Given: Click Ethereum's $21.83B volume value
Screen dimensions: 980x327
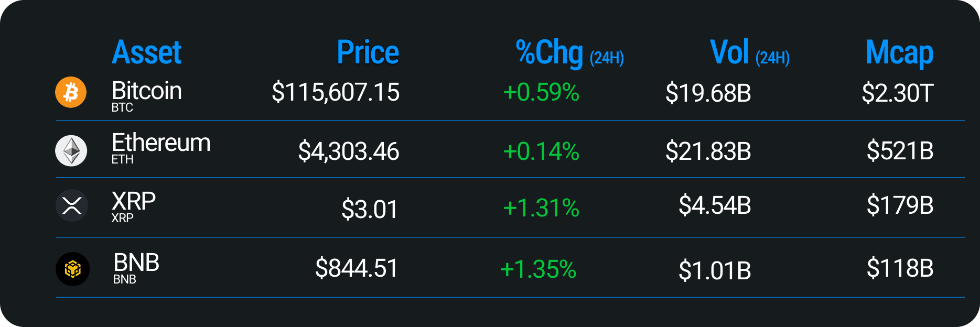Looking at the screenshot, I should pos(708,151).
